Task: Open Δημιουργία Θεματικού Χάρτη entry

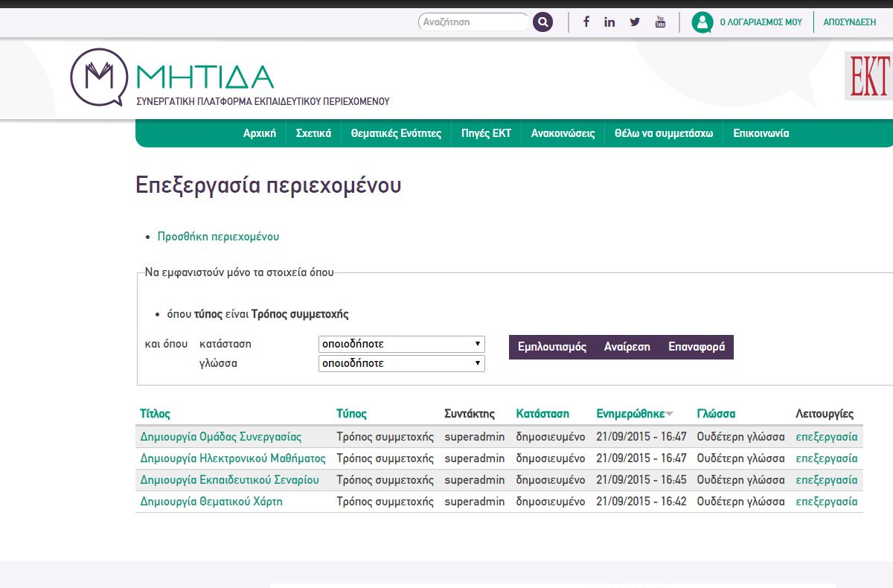Action: tap(211, 502)
